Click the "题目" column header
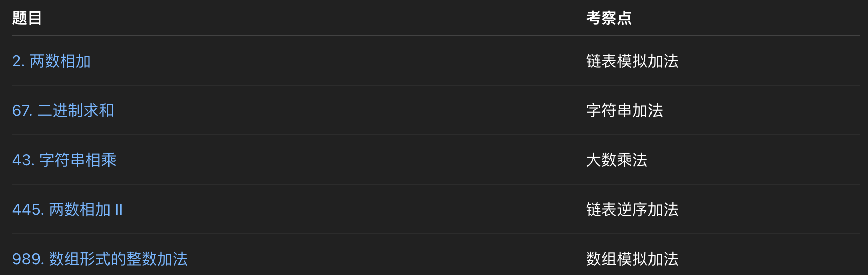The width and height of the screenshot is (868, 275). click(27, 18)
